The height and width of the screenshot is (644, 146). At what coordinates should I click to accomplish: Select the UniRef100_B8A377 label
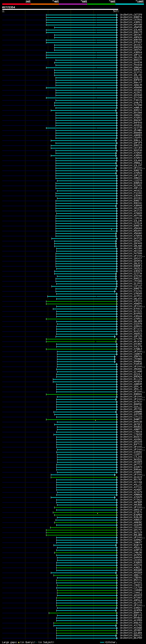(131, 60)
